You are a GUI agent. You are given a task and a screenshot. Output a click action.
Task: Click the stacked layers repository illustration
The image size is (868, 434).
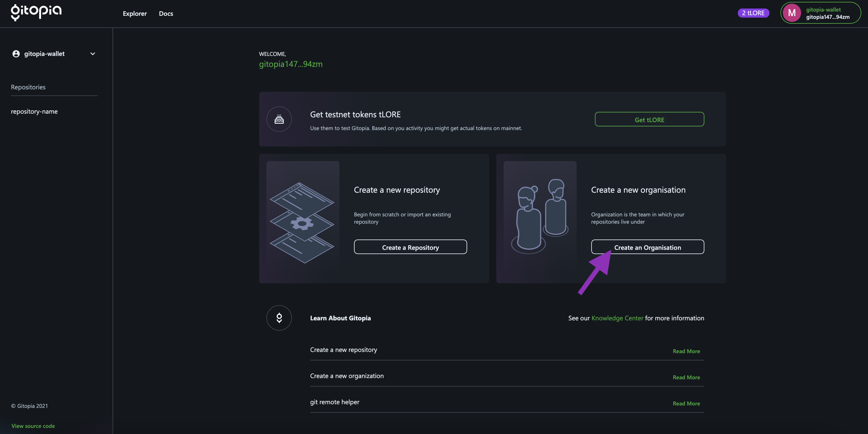pos(302,222)
